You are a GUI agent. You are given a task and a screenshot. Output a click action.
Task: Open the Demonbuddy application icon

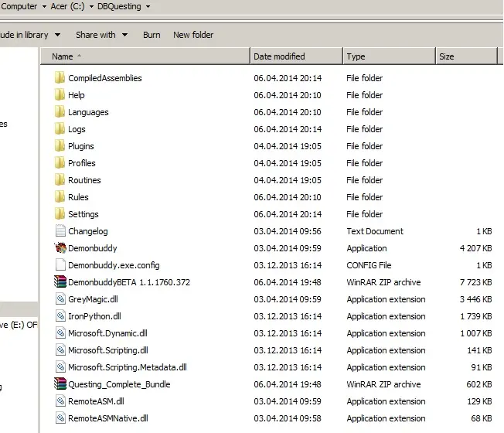point(61,248)
